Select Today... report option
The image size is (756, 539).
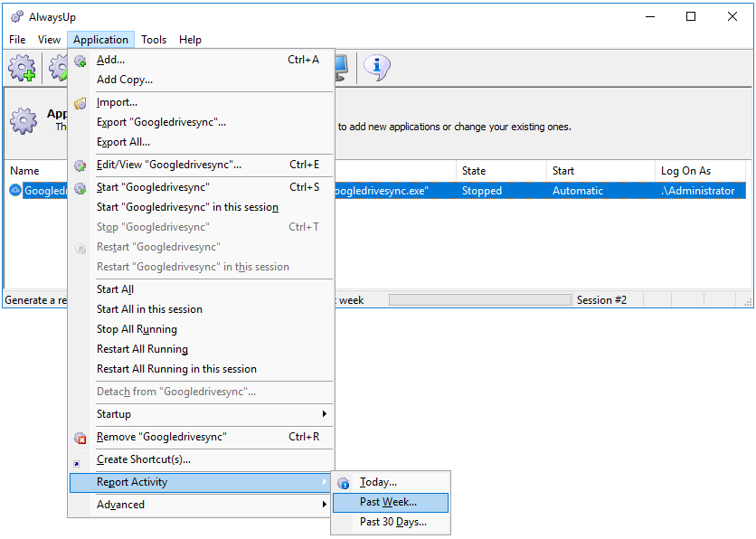391,482
